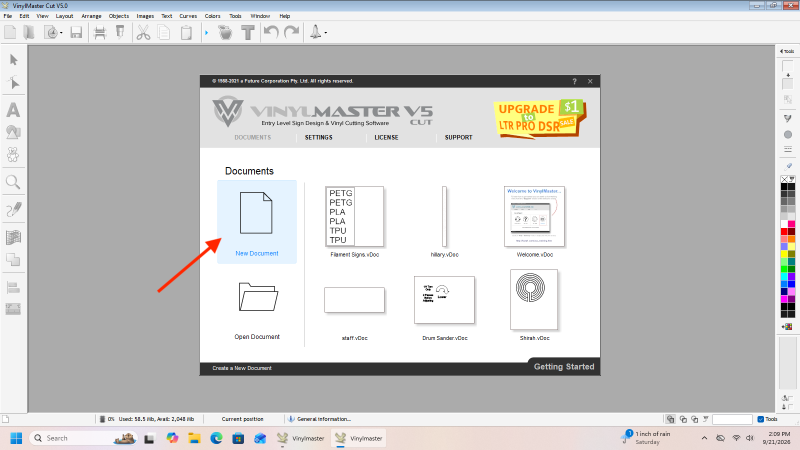Select the arrow Pointer tool
Viewport: 800px width, 450px height.
click(14, 60)
